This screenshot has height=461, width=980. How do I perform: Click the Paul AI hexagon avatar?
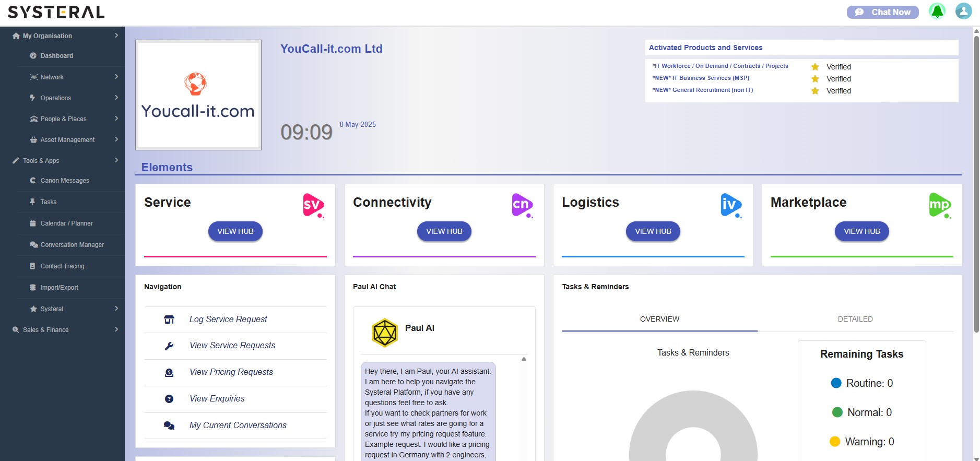(385, 333)
